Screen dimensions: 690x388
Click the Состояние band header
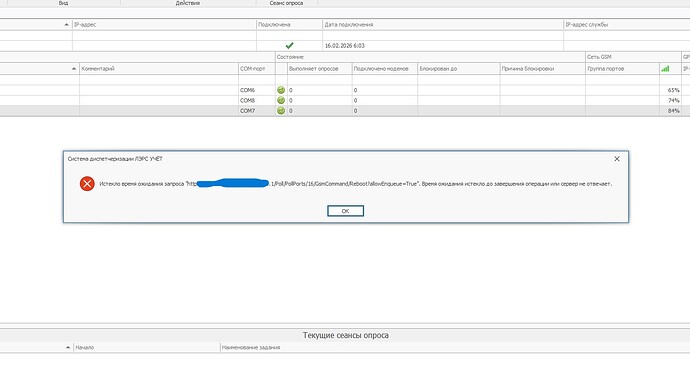click(430, 57)
